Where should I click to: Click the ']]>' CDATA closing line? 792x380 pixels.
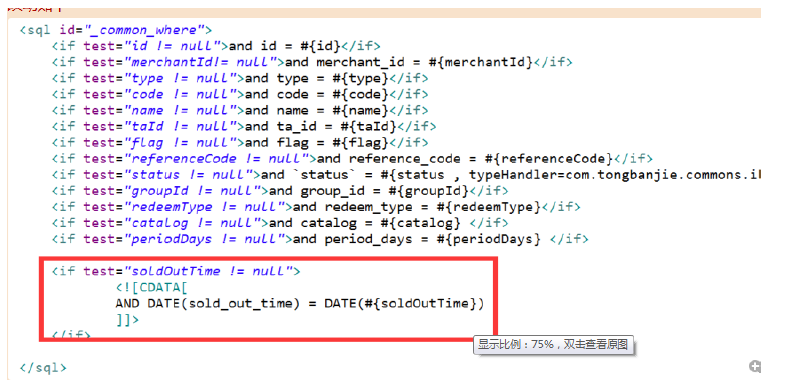[x=127, y=320]
